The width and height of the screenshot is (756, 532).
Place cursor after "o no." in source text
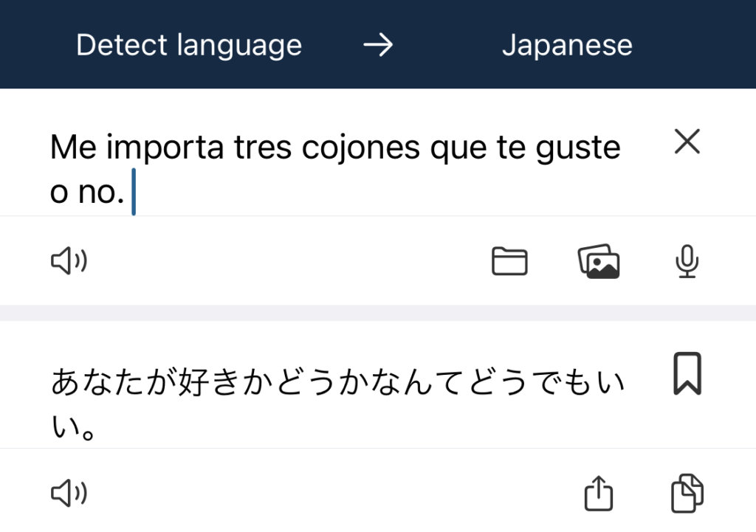130,192
